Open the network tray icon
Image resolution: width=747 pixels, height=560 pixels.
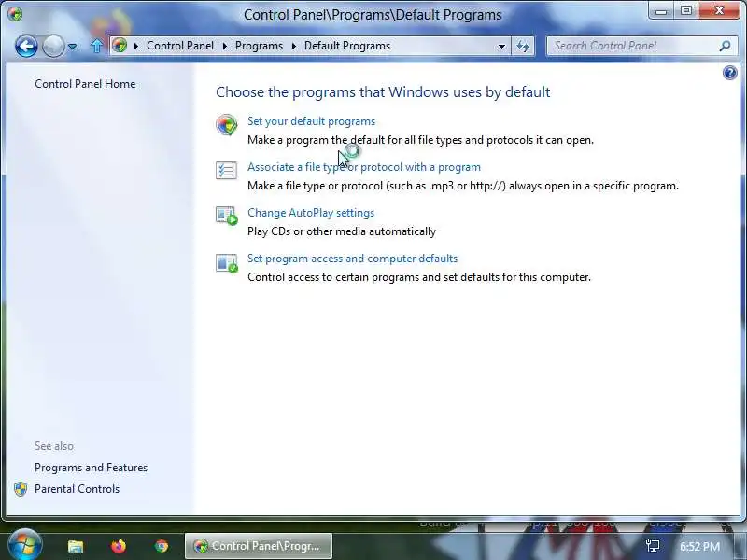tap(652, 546)
